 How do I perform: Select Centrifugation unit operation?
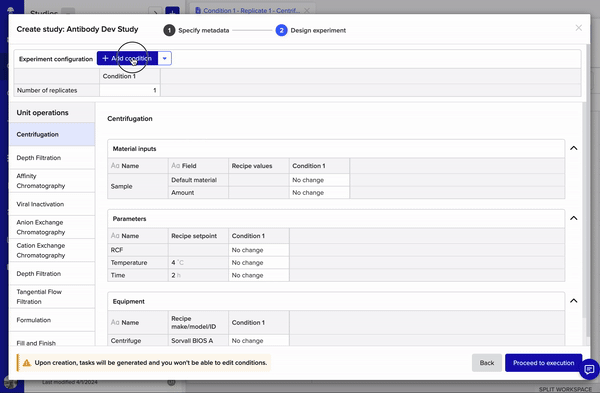[52, 134]
